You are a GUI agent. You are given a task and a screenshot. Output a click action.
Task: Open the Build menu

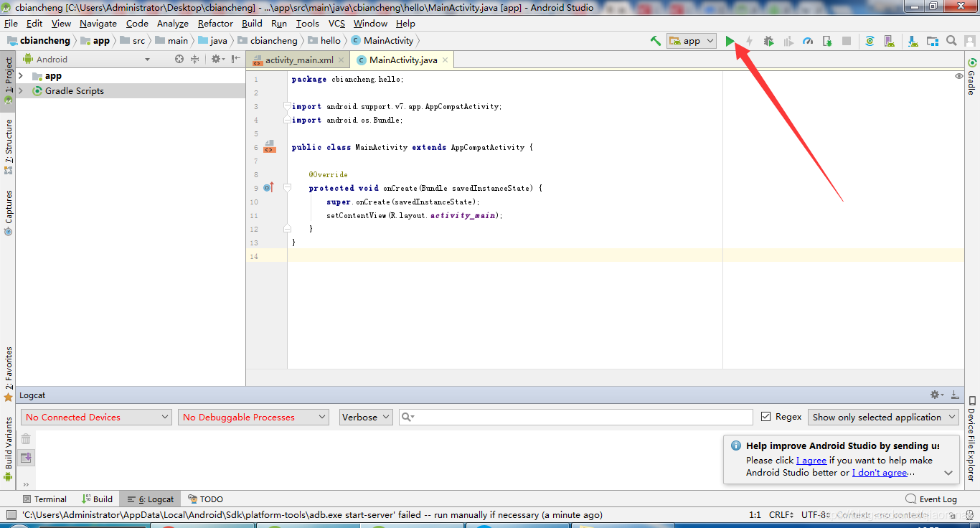(252, 24)
